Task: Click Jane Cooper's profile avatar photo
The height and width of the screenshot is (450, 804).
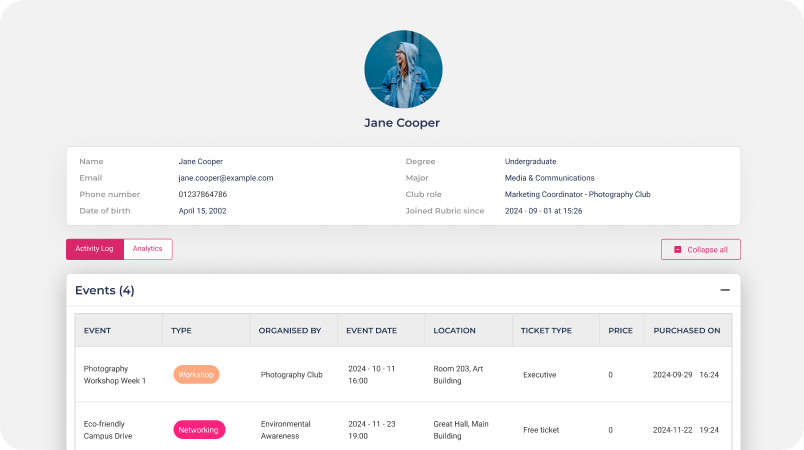Action: point(403,69)
